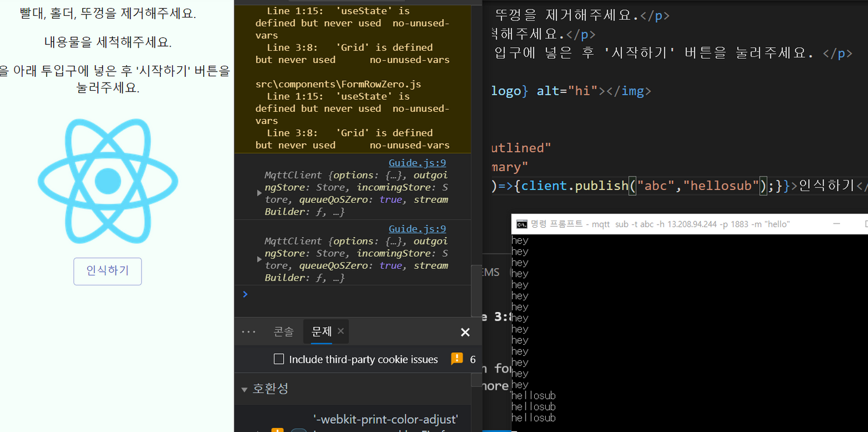
Task: Click 내용물을 세척해주세요 text on the page
Action: [x=108, y=42]
